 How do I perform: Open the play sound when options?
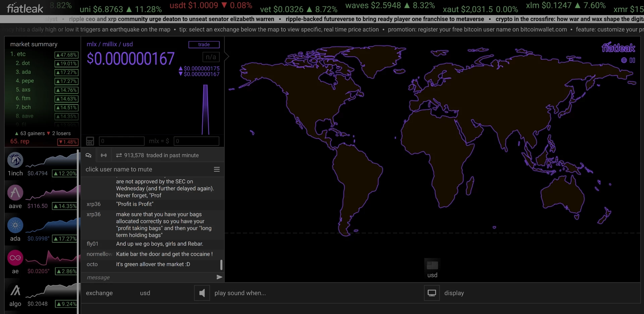pos(240,293)
